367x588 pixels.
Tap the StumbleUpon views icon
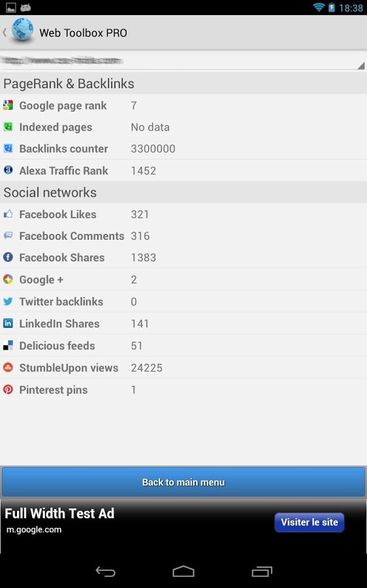click(x=8, y=367)
